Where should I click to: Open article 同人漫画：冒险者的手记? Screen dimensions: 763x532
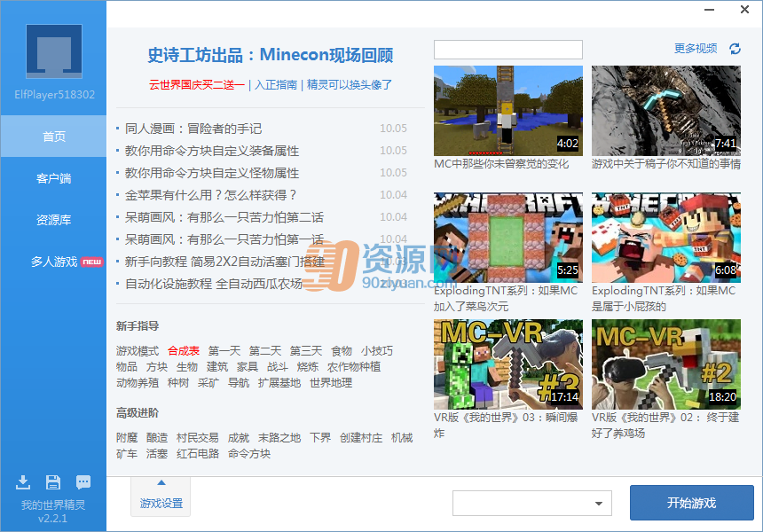[x=193, y=129]
